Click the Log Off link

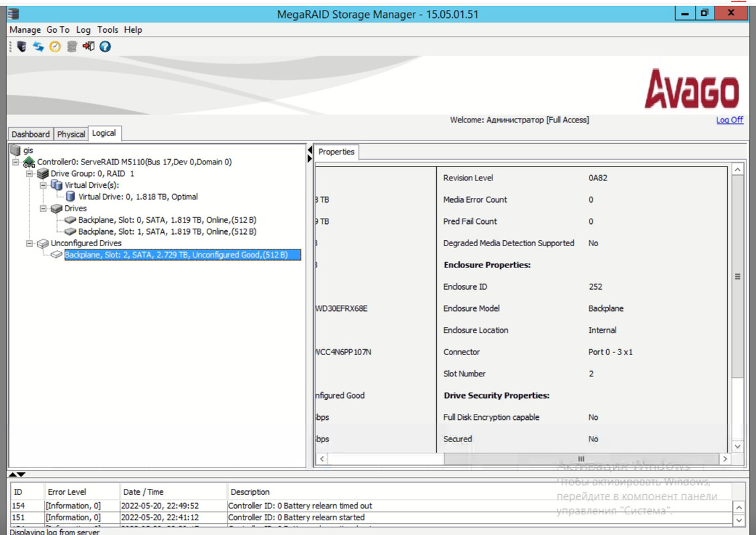729,120
